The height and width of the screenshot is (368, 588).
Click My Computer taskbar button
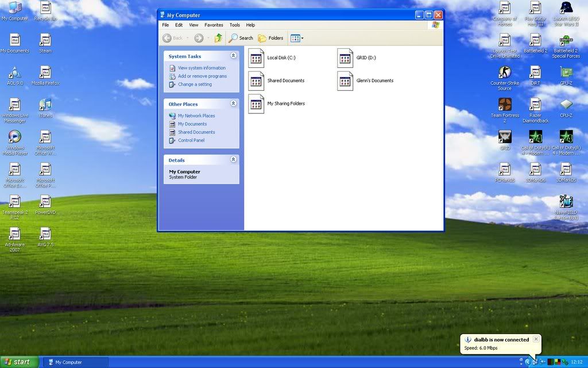click(x=75, y=362)
